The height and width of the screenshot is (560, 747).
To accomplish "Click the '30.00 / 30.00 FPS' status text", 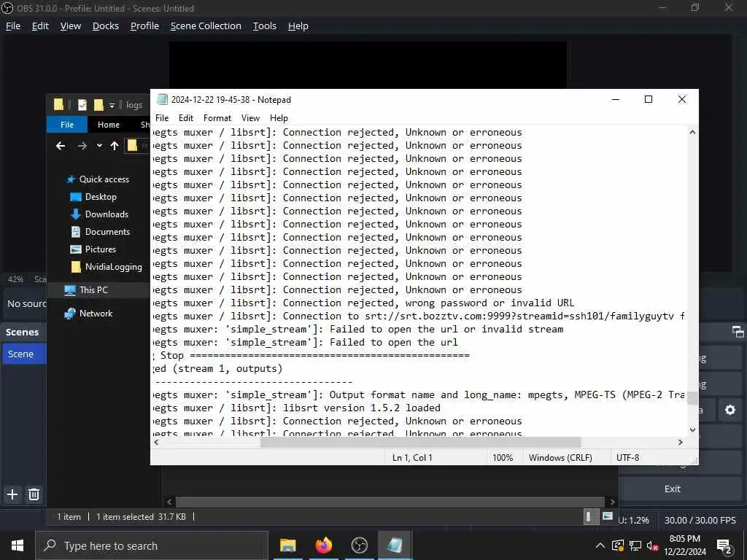I will point(700,521).
